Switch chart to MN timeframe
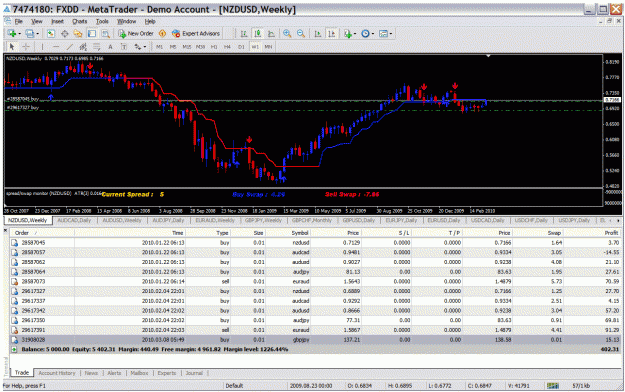This screenshot has height=392, width=625. [x=268, y=47]
